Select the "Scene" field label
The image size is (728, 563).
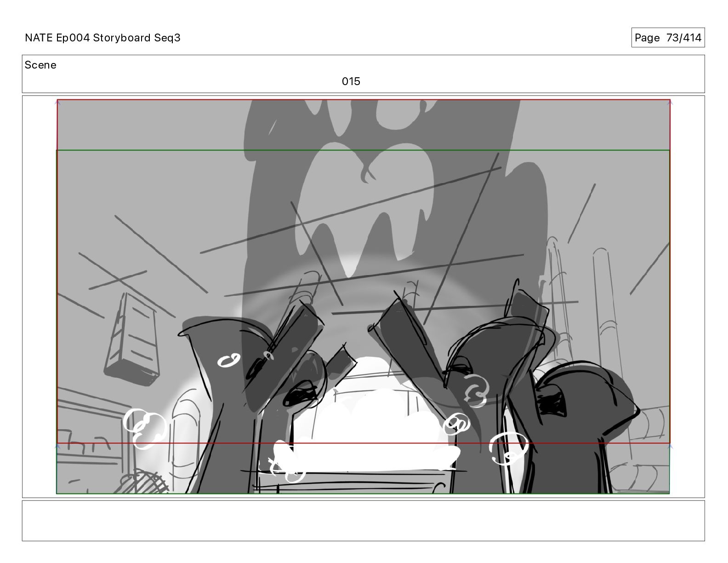[x=40, y=65]
